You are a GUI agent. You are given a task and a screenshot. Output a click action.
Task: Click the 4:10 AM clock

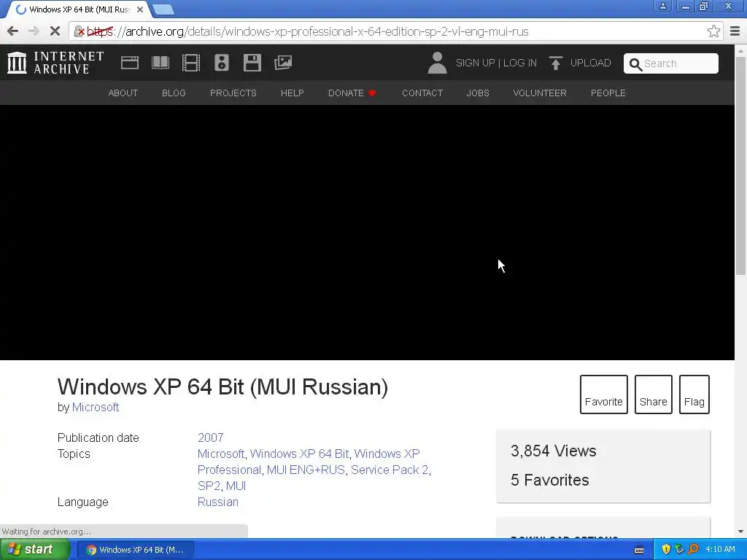tap(720, 549)
